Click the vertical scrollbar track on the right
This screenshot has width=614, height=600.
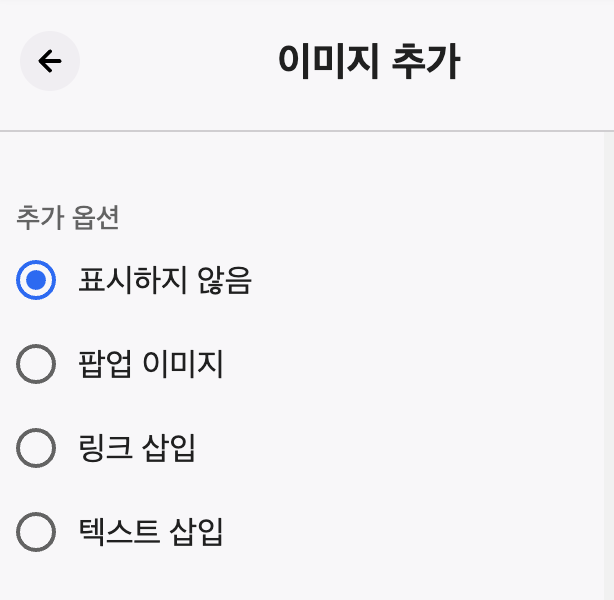(609, 366)
